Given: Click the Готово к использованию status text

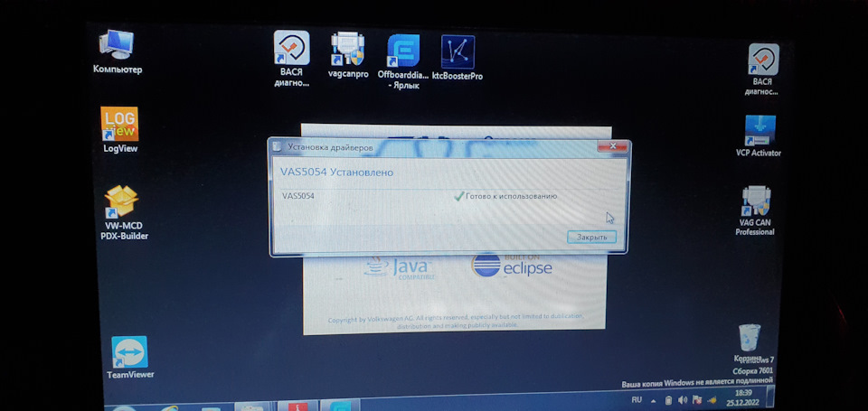Looking at the screenshot, I should (511, 196).
